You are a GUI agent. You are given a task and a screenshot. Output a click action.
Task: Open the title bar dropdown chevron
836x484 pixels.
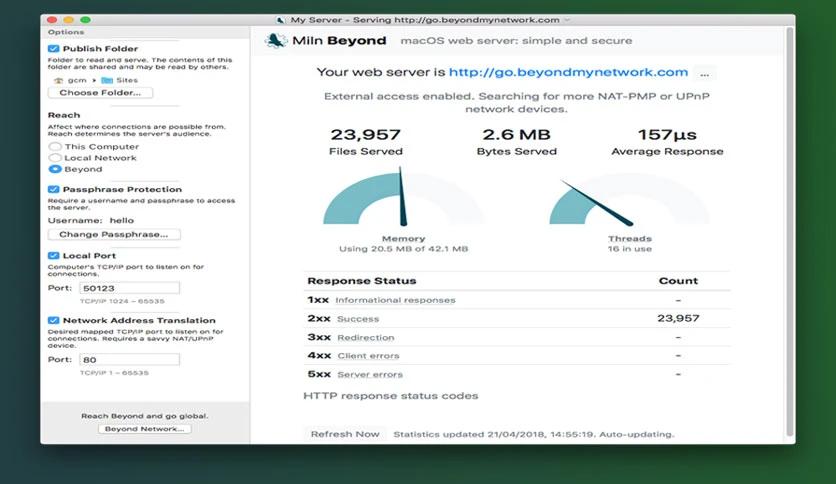click(x=567, y=20)
